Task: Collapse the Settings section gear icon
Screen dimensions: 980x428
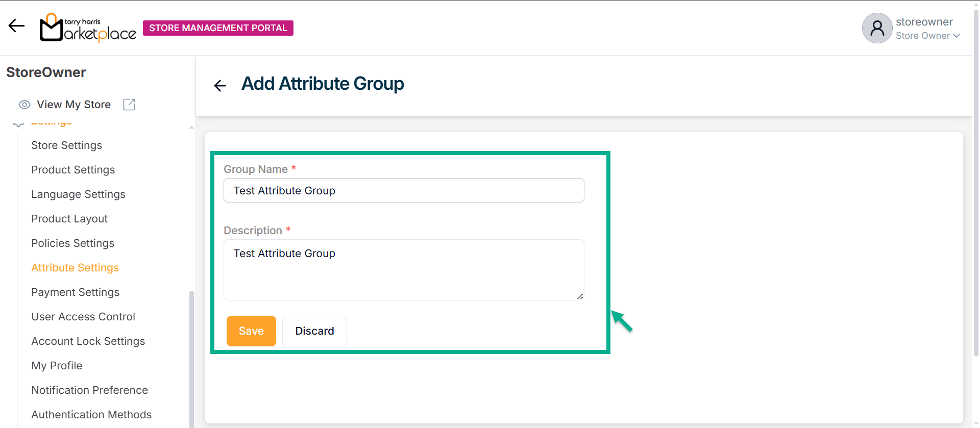Action: click(18, 124)
